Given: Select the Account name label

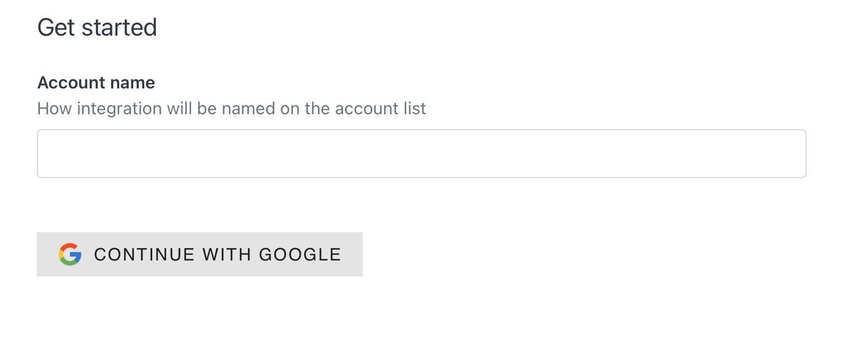Looking at the screenshot, I should (x=96, y=82).
